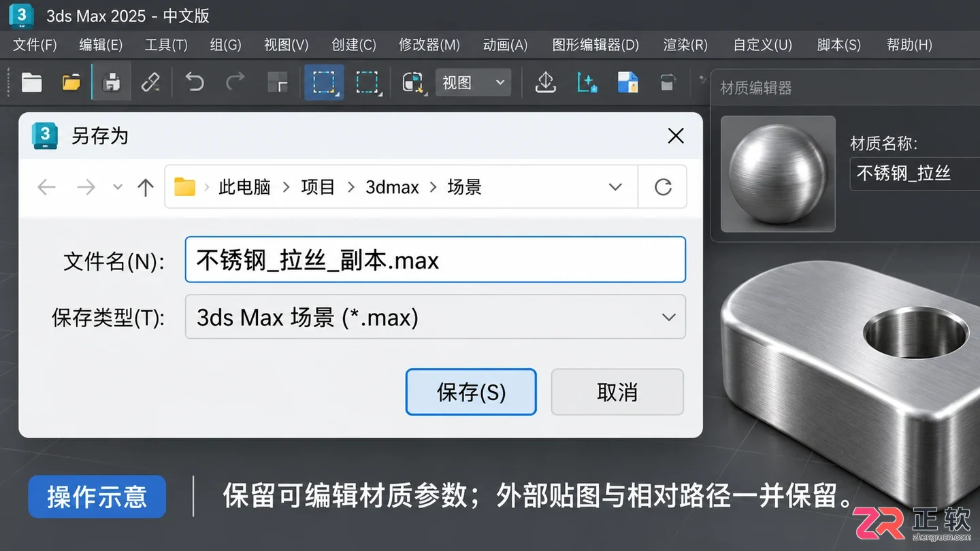980x551 pixels.
Task: Click the 取消 button
Action: [x=617, y=392]
